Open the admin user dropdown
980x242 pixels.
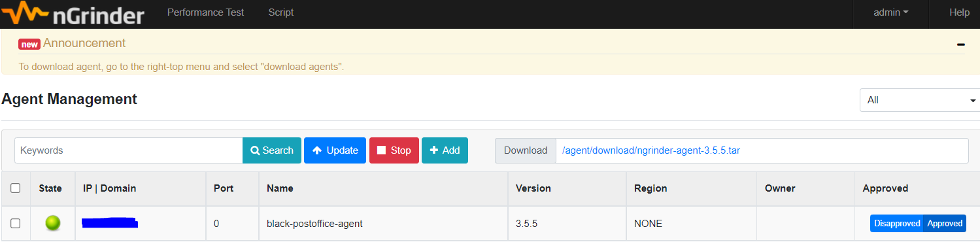coord(891,12)
